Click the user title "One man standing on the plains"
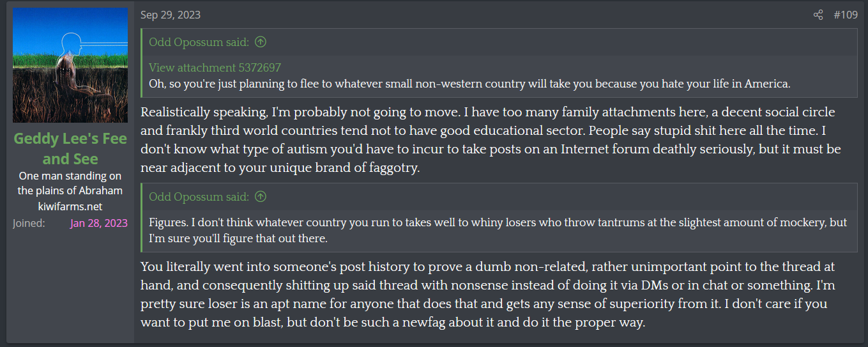868x347 pixels. click(x=70, y=183)
